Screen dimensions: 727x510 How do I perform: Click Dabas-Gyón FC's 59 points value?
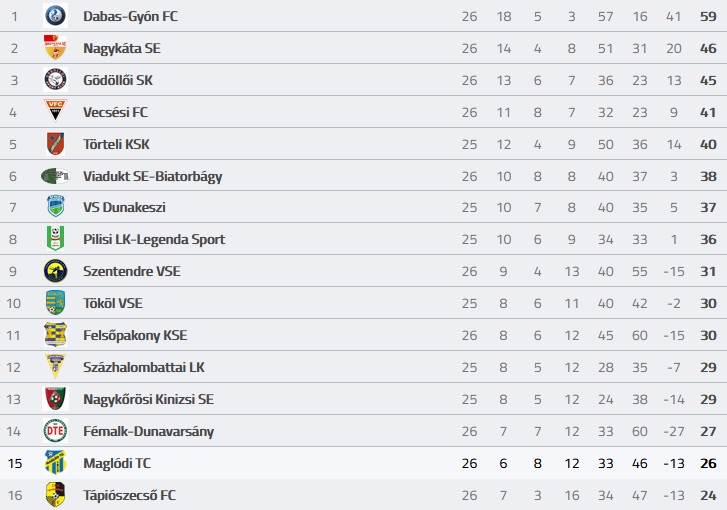[x=708, y=16]
